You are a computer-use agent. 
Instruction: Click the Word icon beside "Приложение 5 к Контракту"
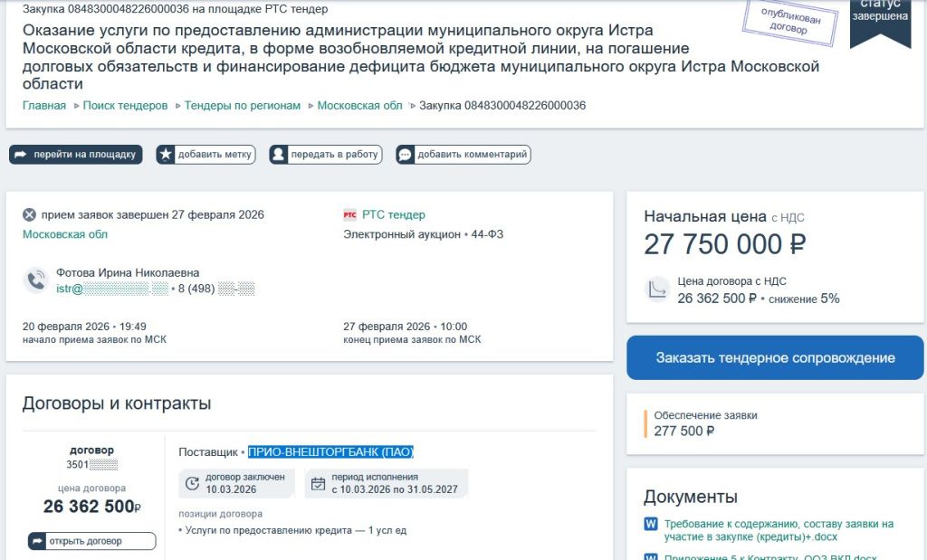(x=649, y=555)
